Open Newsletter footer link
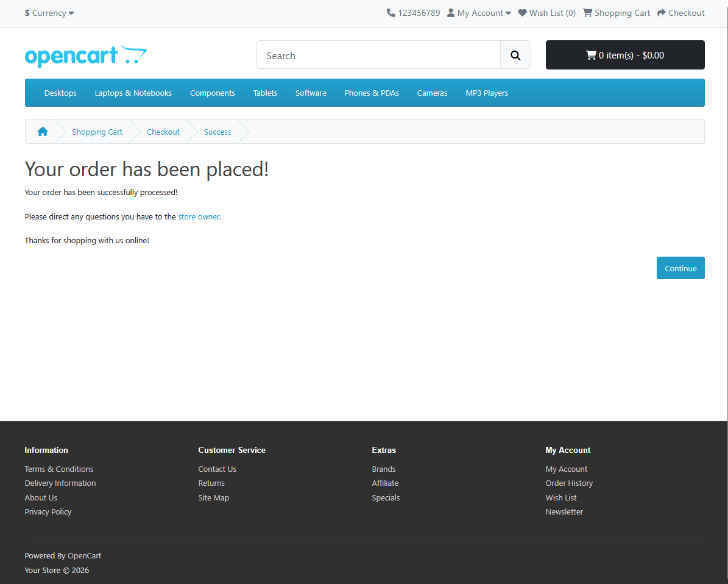Viewport: 728px width, 584px height. (x=564, y=511)
